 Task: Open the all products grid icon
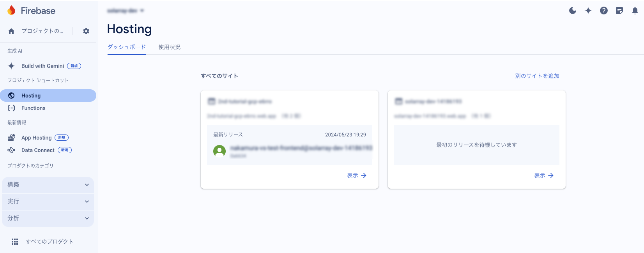click(15, 242)
